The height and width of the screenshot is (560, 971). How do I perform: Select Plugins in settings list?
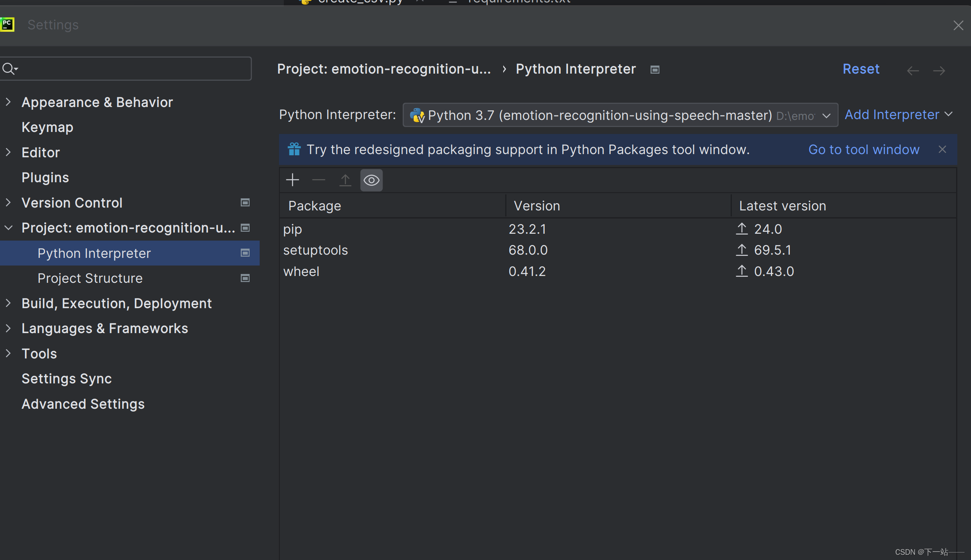(45, 177)
